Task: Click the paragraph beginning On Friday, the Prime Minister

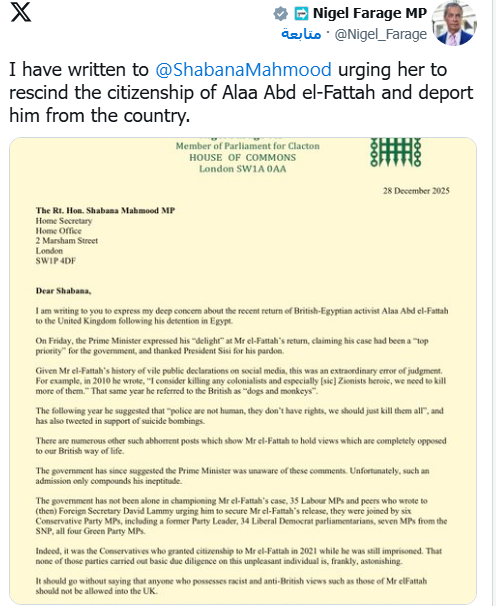Action: tap(232, 346)
